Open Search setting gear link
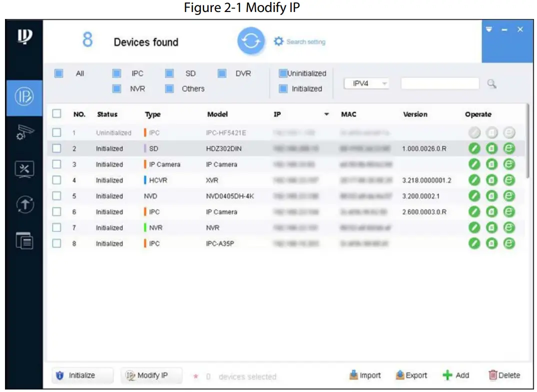This screenshot has height=392, width=537. [299, 42]
